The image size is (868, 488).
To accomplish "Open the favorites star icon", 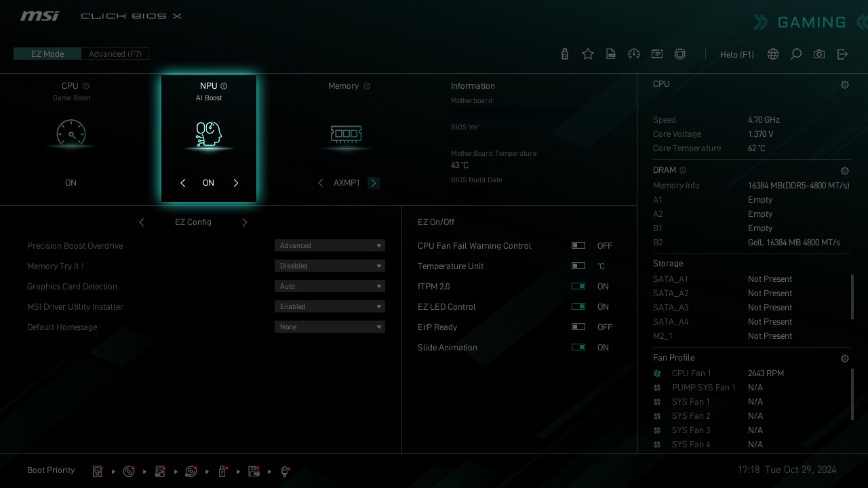I will (x=588, y=54).
